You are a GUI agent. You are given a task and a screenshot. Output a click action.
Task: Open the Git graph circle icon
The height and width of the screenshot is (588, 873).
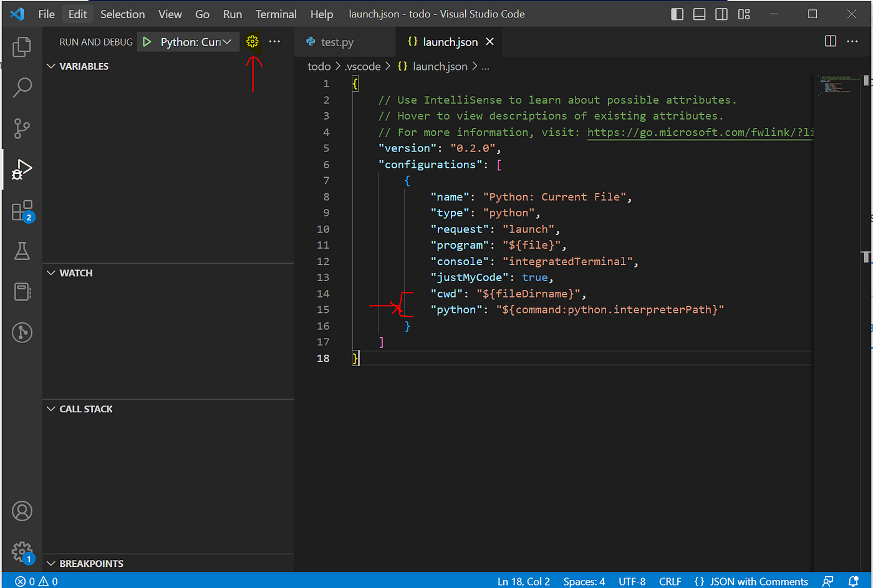(x=22, y=332)
